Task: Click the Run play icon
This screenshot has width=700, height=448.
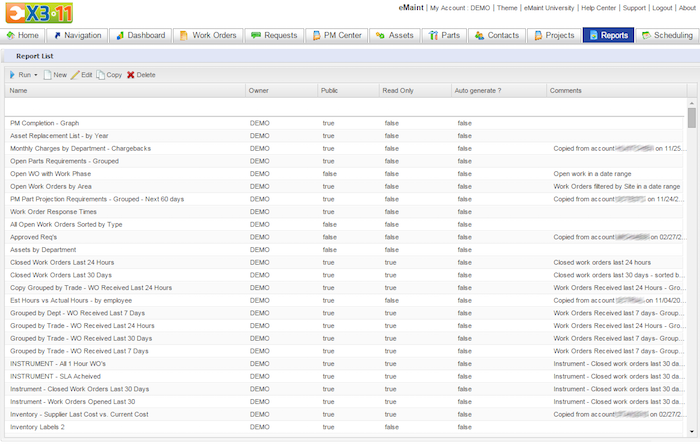Action: (13, 75)
